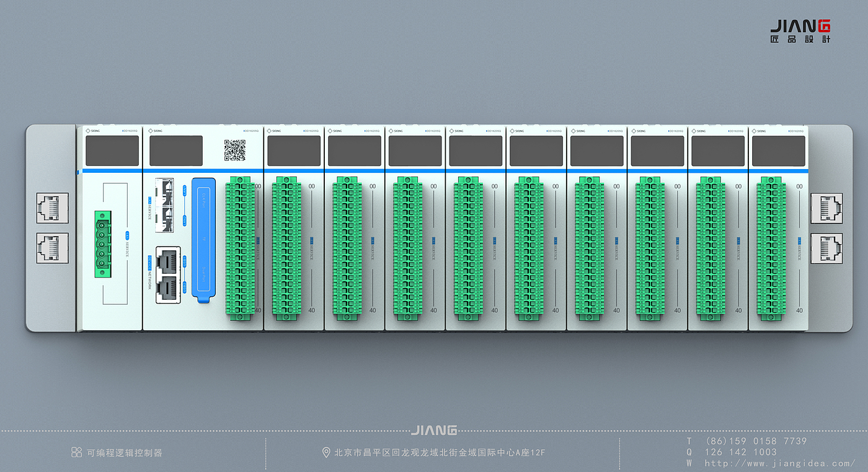Screen dimensions: 868x472
Task: Open the http://www.jiangidea.com/ website link
Action: (780, 463)
